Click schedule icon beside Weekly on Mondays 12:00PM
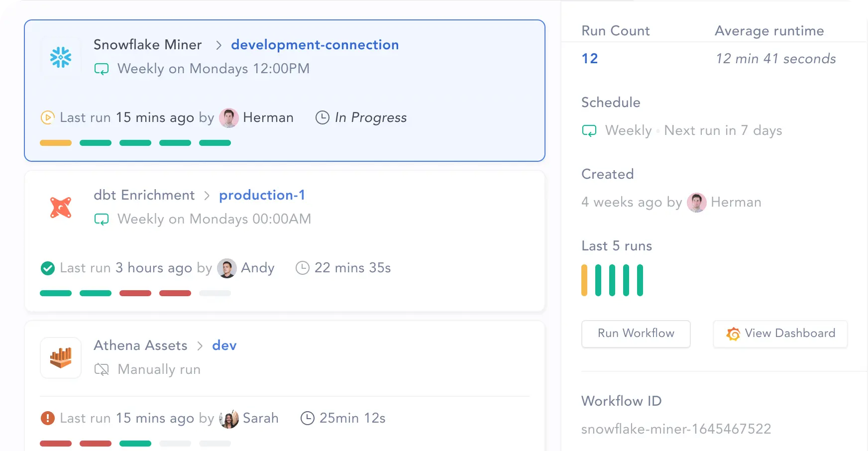The height and width of the screenshot is (451, 868). pos(102,69)
